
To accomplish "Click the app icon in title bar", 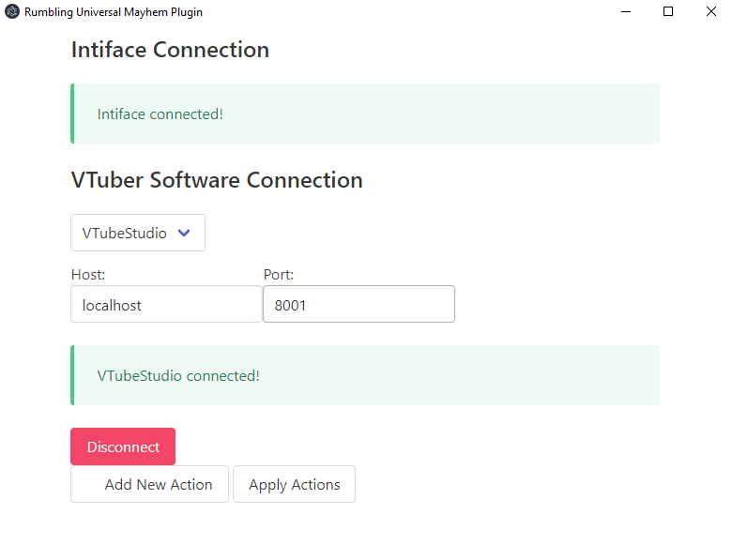I will pos(12,11).
